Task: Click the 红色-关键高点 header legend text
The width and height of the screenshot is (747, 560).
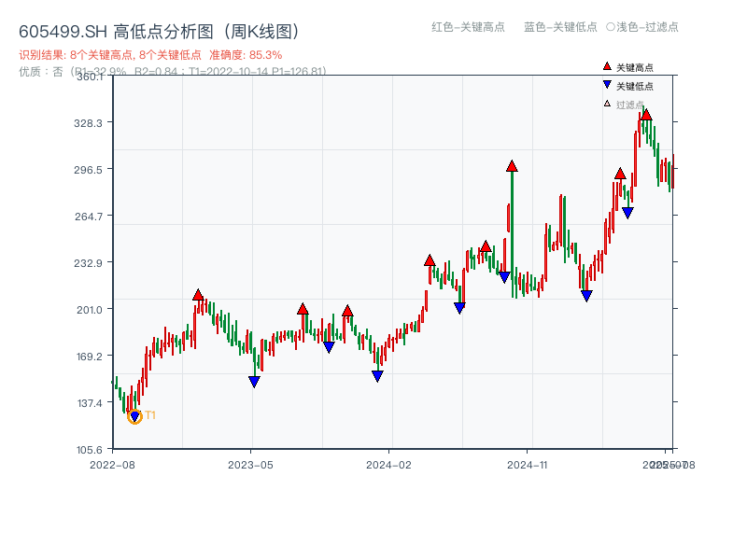Action: 468,27
